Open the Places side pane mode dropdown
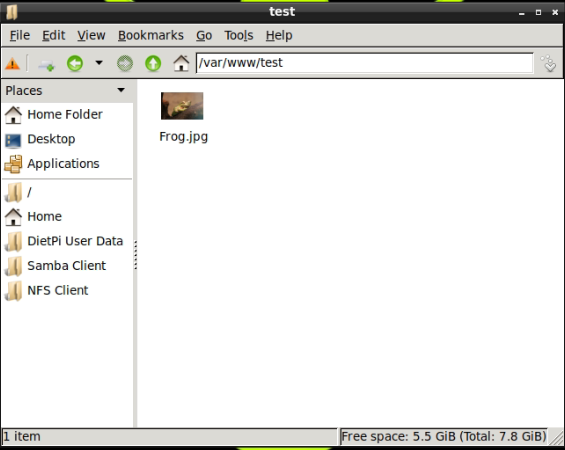This screenshot has width=565, height=450. pos(121,90)
